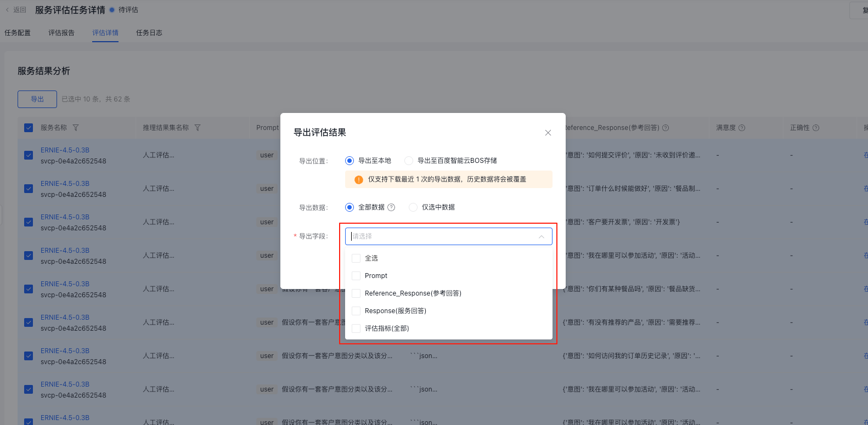Click the 服务评估任务详情 page title
The height and width of the screenshot is (425, 868).
coord(70,10)
